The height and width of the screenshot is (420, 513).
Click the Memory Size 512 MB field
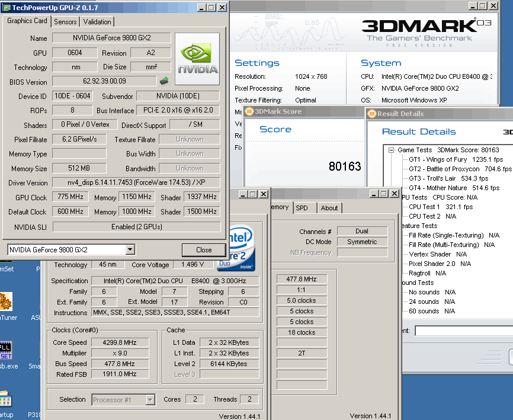tap(79, 168)
